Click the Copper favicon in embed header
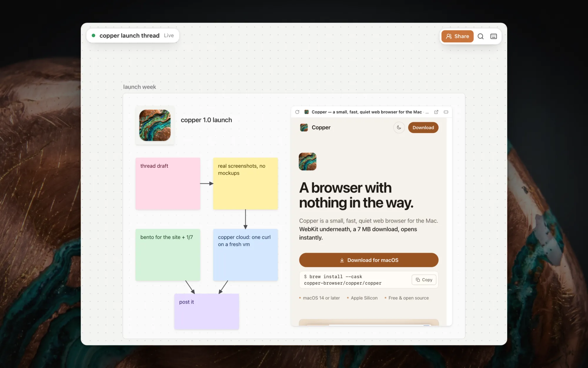Viewport: 588px width, 368px height. 306,112
